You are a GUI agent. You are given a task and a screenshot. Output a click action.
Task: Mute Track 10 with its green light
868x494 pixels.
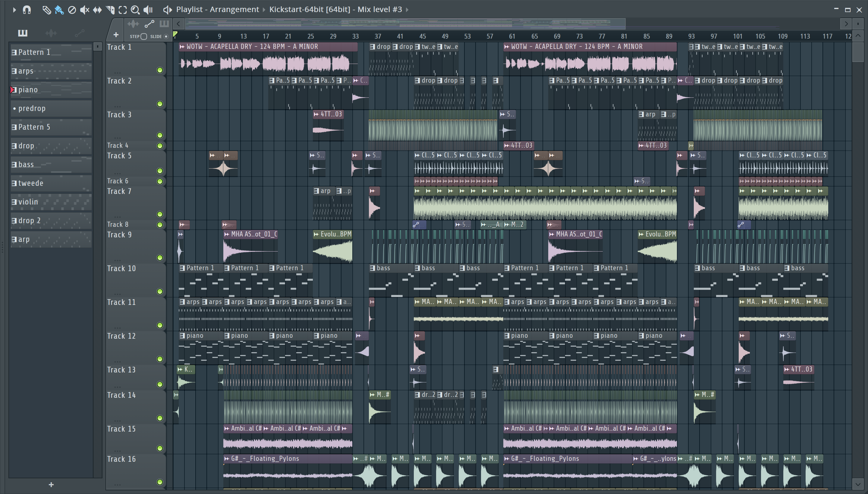click(160, 291)
